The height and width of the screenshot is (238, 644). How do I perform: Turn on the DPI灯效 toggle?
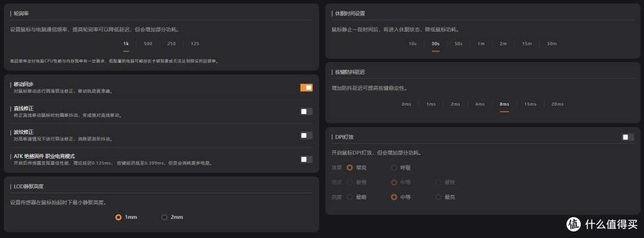point(627,137)
